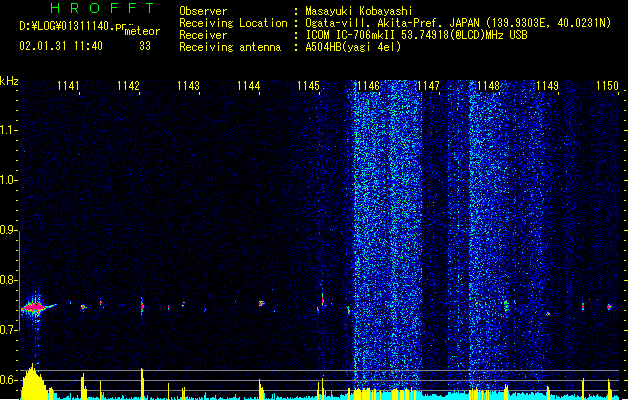Click the 0.8 kHz frequency label
This screenshot has width=629, height=400.
8,280
